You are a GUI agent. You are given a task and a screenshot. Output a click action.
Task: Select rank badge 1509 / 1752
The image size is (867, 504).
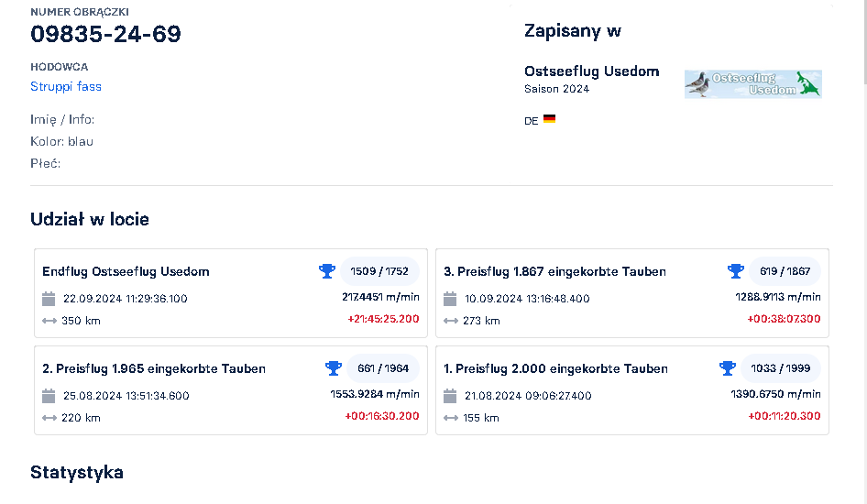click(379, 271)
